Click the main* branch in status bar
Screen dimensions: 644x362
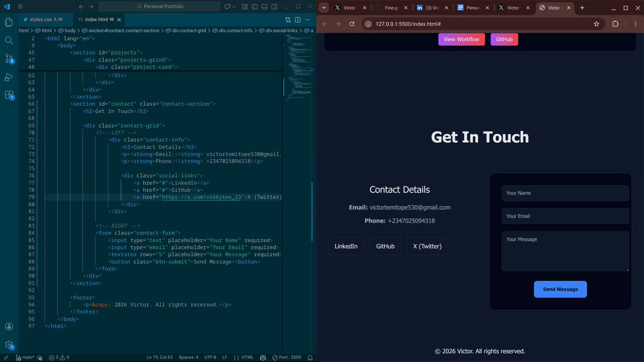[x=25, y=357]
